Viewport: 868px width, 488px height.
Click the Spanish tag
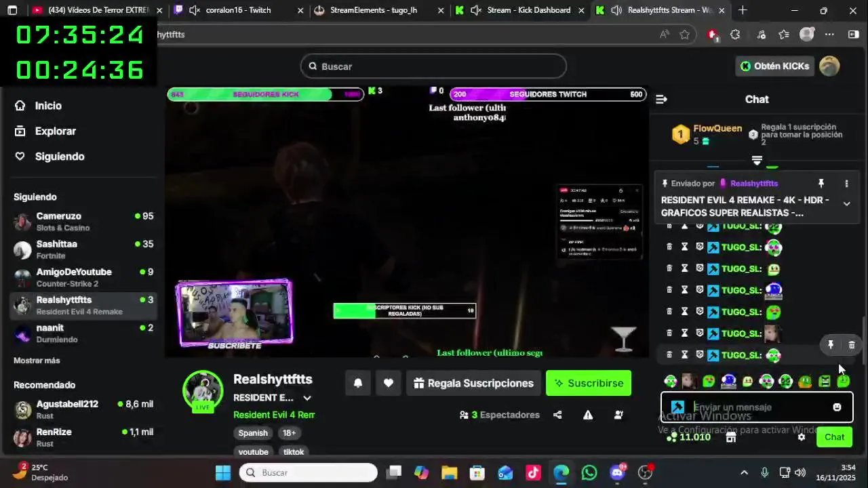(253, 433)
